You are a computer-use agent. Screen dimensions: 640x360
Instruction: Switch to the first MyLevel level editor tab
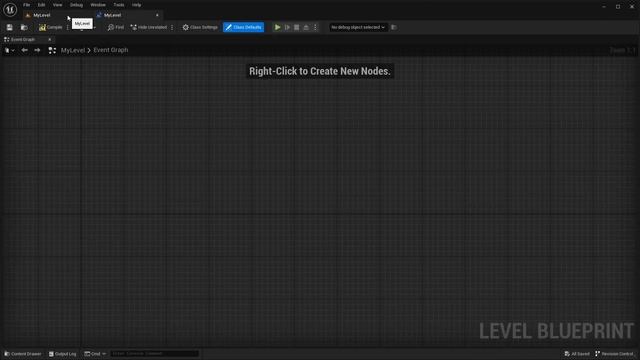pyautogui.click(x=42, y=15)
